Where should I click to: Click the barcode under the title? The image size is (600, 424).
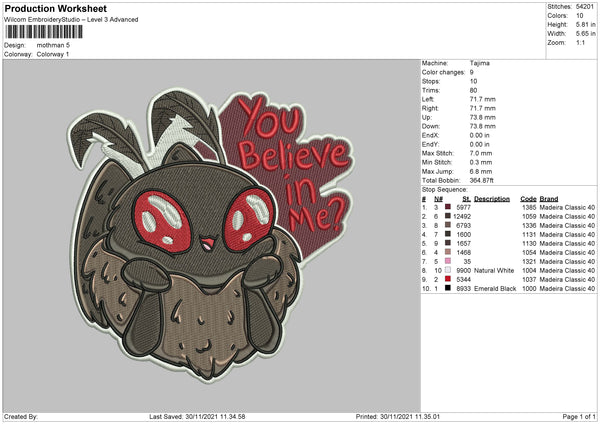pyautogui.click(x=44, y=32)
